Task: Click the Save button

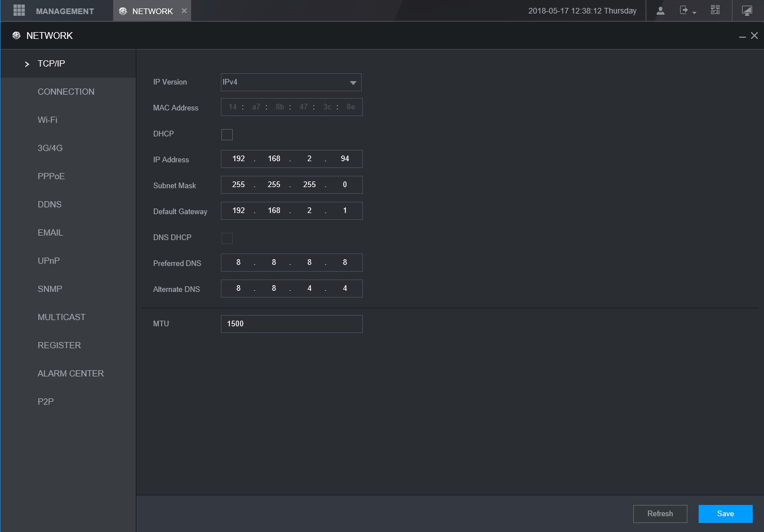Action: click(726, 514)
